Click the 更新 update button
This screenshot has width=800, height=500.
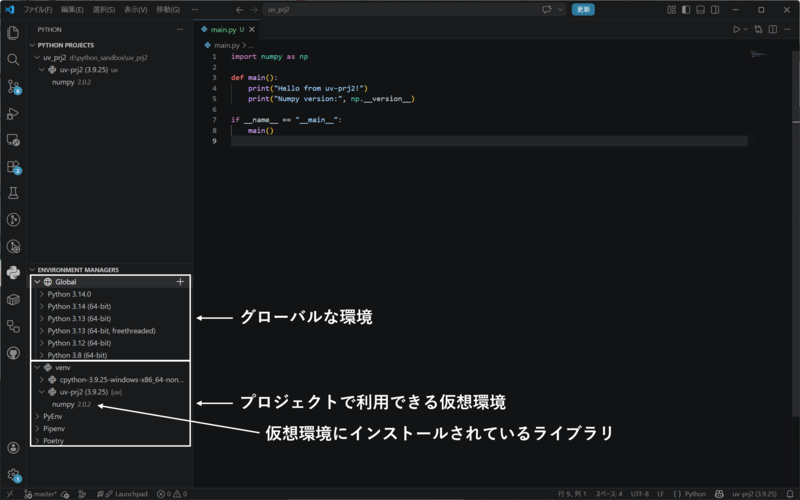[x=583, y=10]
